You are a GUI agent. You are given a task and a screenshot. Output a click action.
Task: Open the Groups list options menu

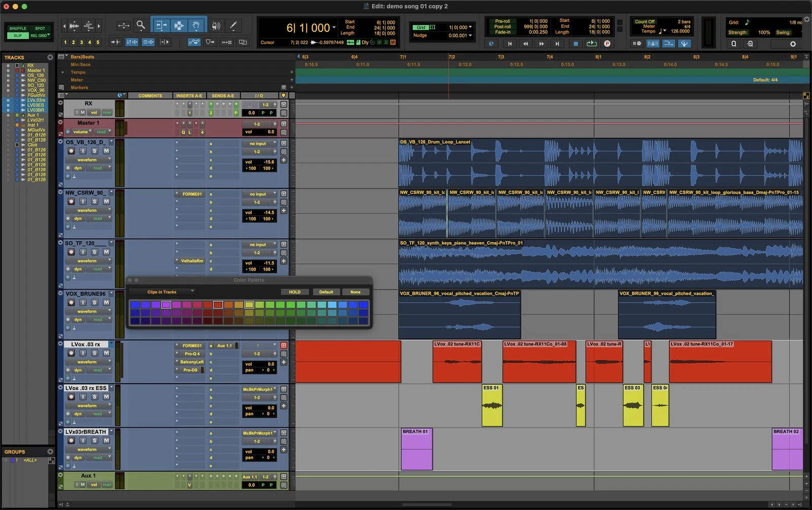50,452
